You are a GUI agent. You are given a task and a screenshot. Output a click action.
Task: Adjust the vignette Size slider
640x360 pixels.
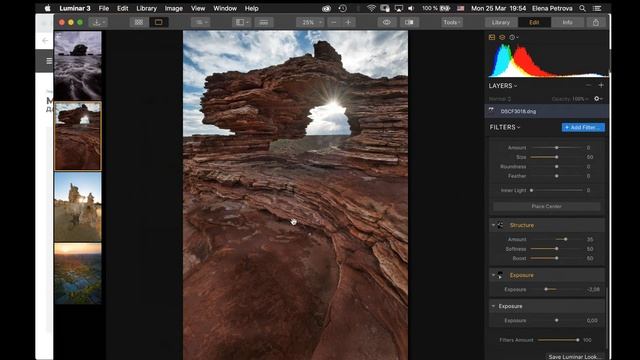point(557,157)
